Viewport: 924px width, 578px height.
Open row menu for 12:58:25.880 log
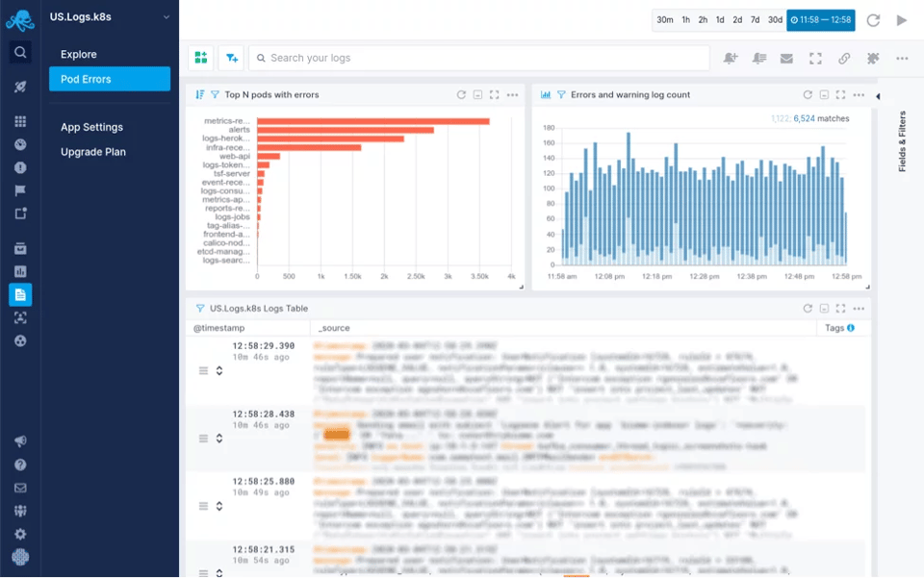click(203, 506)
